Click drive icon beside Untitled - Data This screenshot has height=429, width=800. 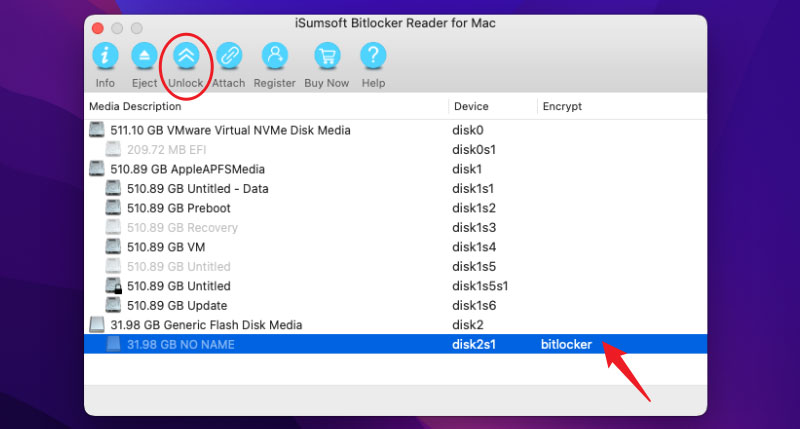click(x=113, y=188)
